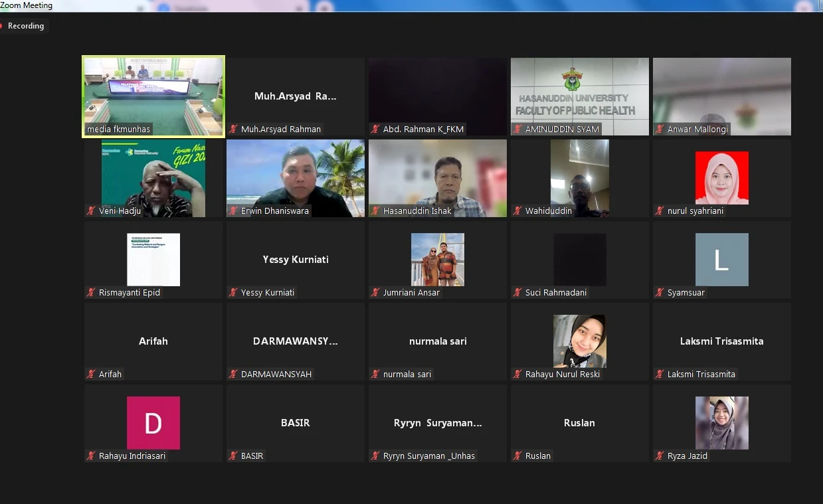Image resolution: width=823 pixels, height=504 pixels.
Task: Click muted mic icon beside Ryza Jazid
Action: [660, 456]
